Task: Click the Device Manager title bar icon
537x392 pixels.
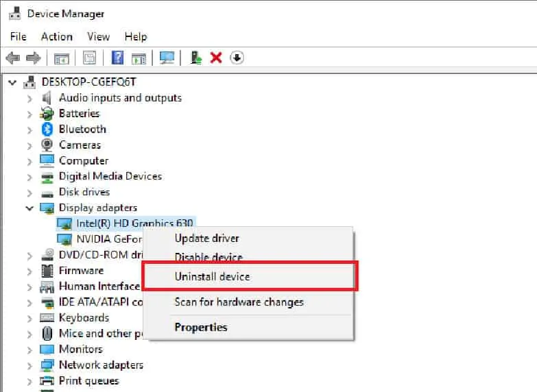Action: tap(15, 13)
